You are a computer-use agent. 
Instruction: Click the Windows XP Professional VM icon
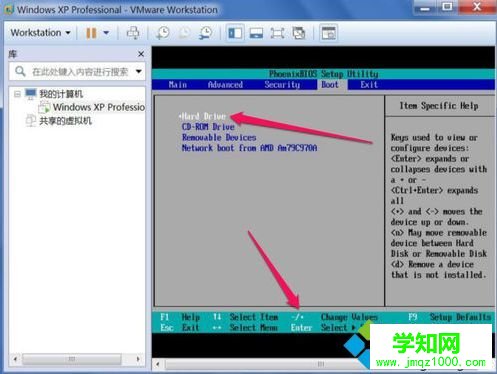[x=44, y=107]
